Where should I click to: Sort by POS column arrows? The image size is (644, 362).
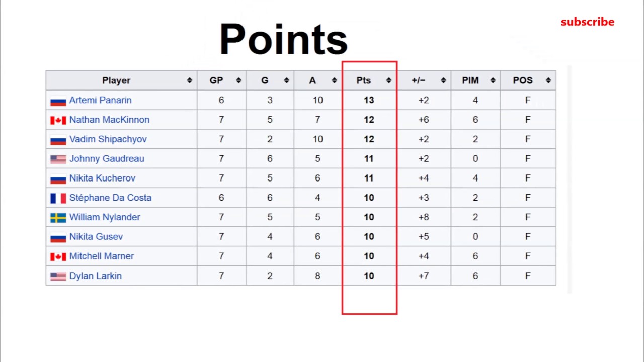(x=548, y=80)
